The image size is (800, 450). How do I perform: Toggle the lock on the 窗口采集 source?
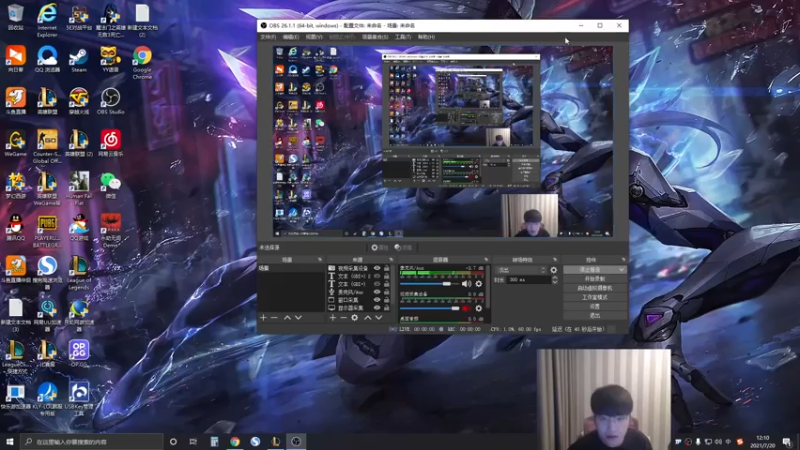387,300
